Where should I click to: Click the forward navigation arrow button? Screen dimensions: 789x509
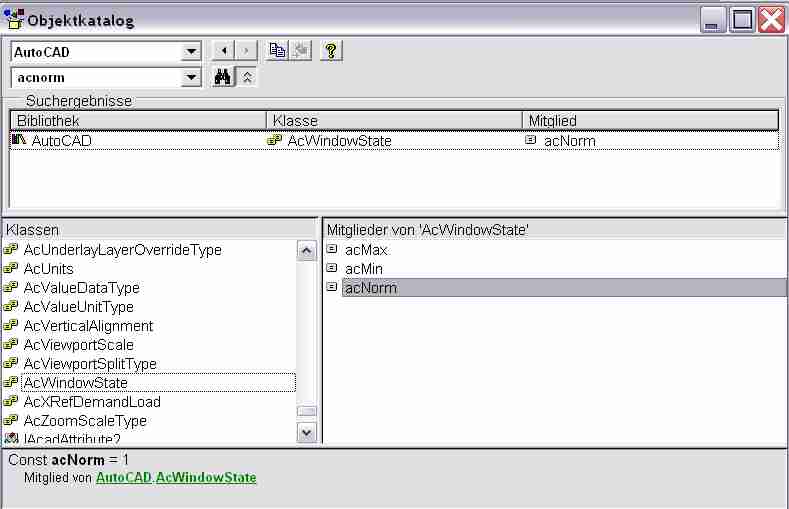coord(246,51)
